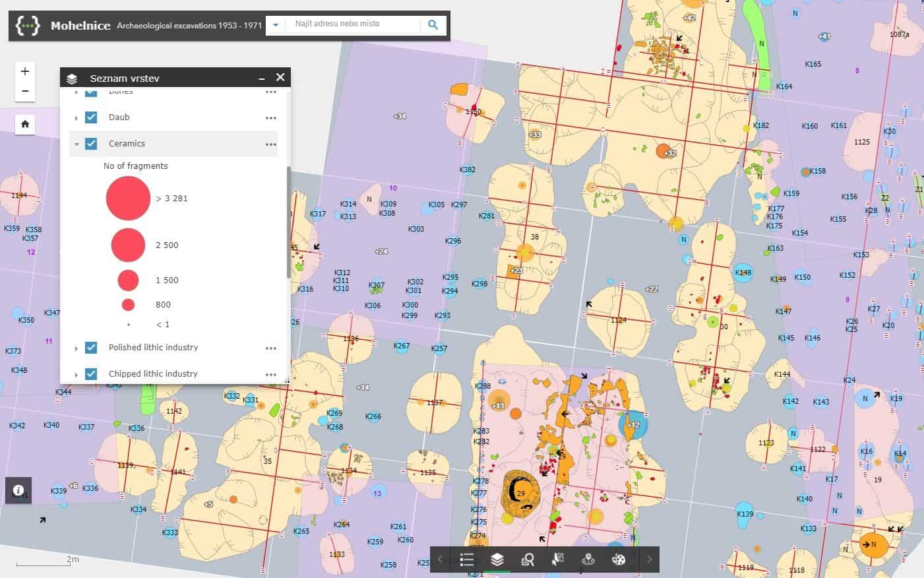Open the query search tool in bottom toolbar
The image size is (924, 578).
pos(528,560)
